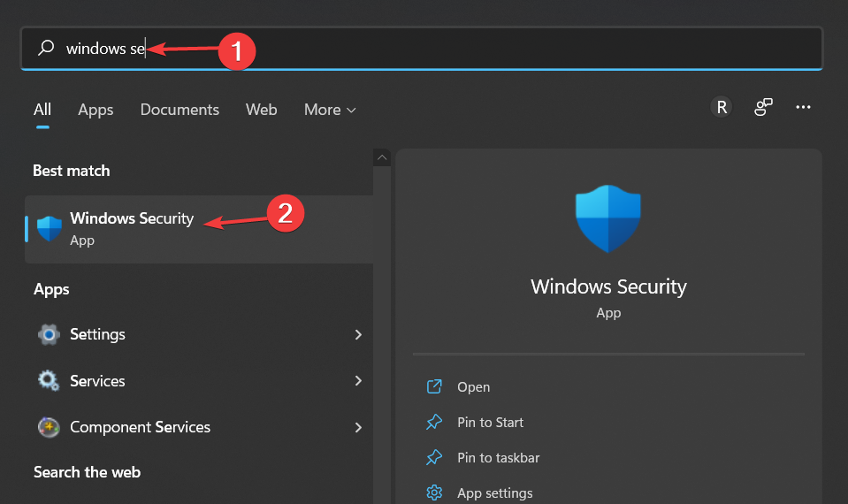Switch to the Apps tab
This screenshot has height=504, width=848.
pos(95,110)
